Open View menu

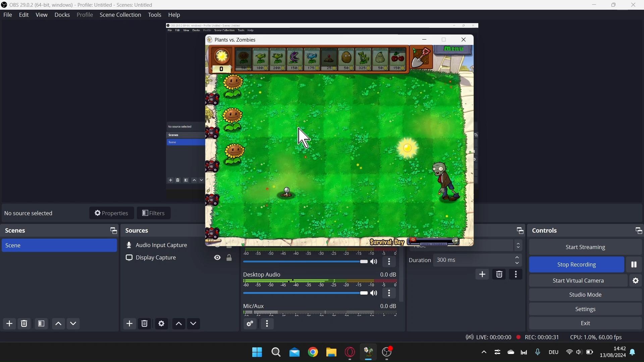(42, 15)
